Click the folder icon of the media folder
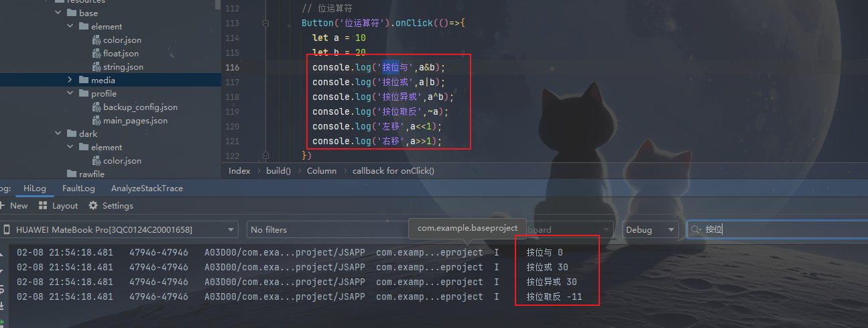This screenshot has width=868, height=328. (x=84, y=80)
